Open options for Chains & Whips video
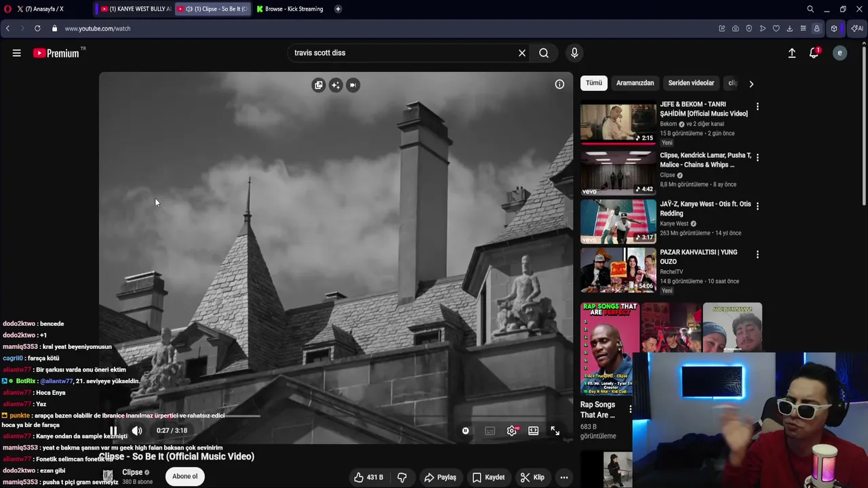The image size is (868, 488). [x=757, y=157]
